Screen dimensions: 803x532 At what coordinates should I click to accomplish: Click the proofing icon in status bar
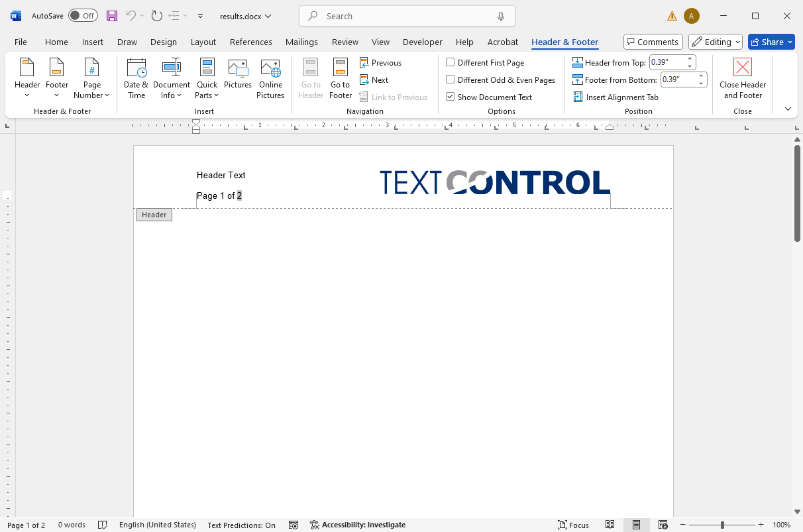[x=103, y=525]
